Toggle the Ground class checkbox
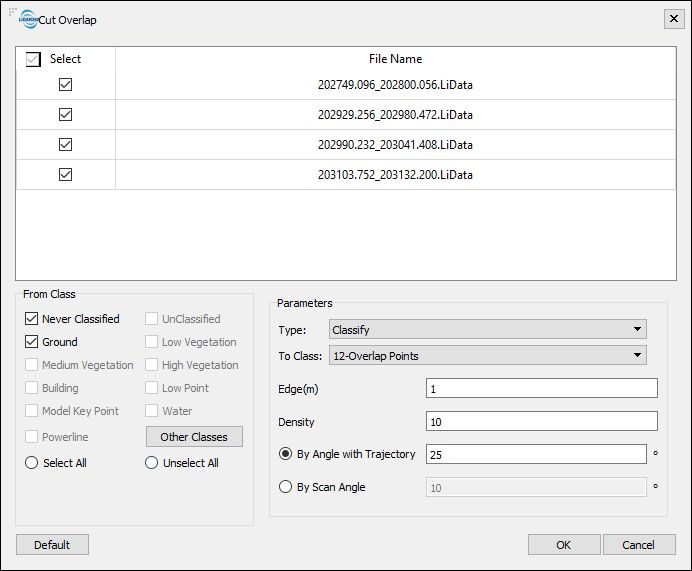692x571 pixels. 31,342
